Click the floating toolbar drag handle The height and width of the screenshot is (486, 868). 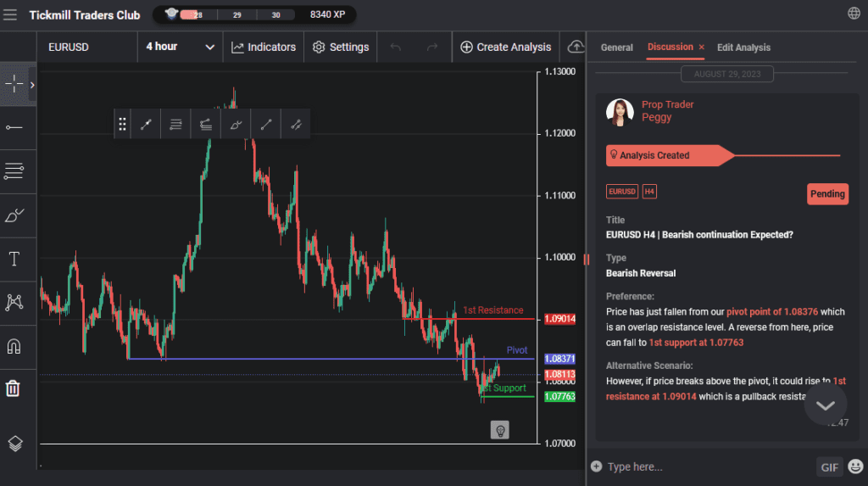[122, 124]
